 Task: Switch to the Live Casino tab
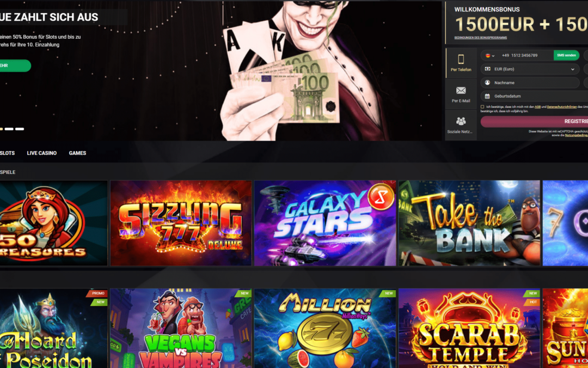[x=41, y=153]
